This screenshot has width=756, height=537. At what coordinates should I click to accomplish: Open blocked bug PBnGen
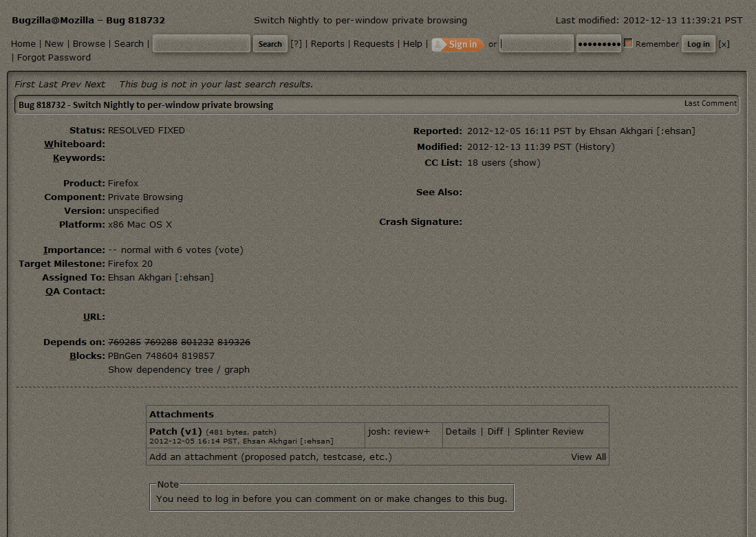[125, 355]
